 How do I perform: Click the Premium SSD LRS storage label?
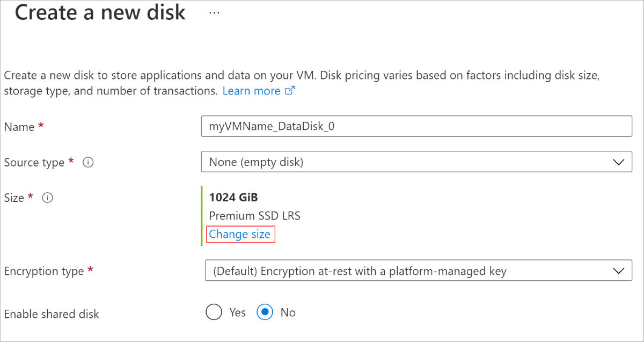[255, 215]
